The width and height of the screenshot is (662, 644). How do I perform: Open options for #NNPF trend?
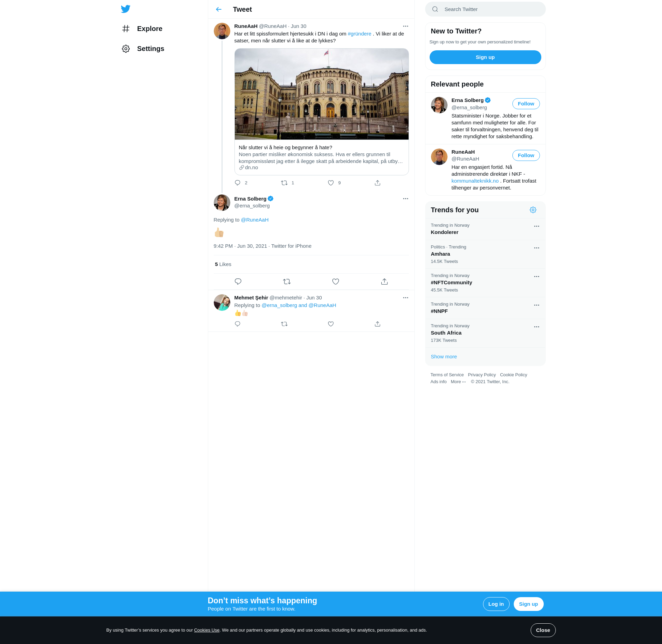point(536,305)
